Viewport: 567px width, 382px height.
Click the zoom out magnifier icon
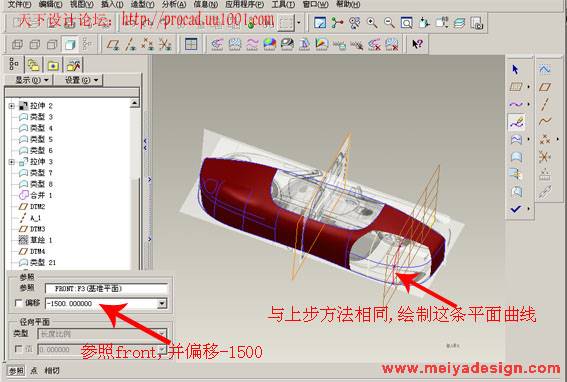389,23
